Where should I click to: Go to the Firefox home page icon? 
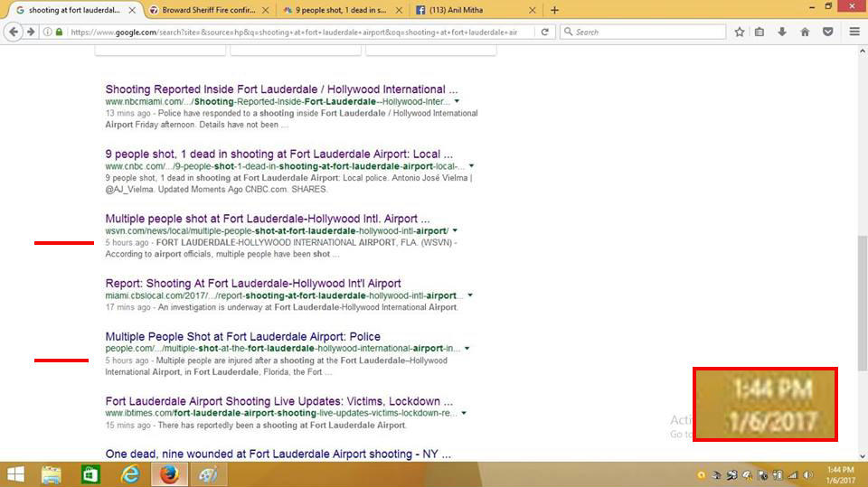coord(805,33)
